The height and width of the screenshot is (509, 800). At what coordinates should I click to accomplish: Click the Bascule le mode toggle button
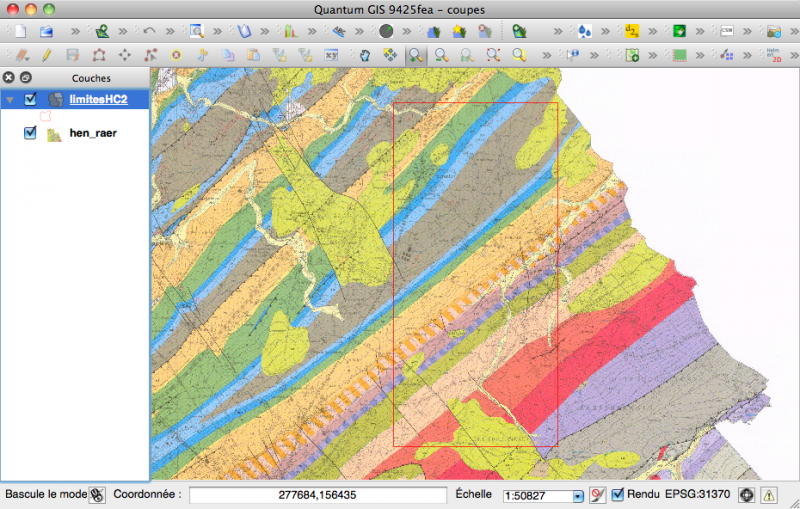[x=97, y=495]
